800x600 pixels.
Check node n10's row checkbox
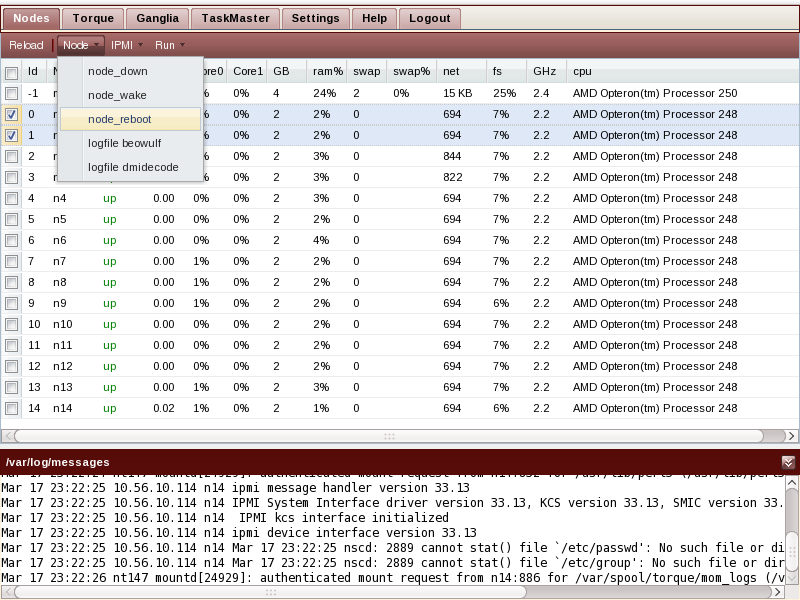coord(11,324)
